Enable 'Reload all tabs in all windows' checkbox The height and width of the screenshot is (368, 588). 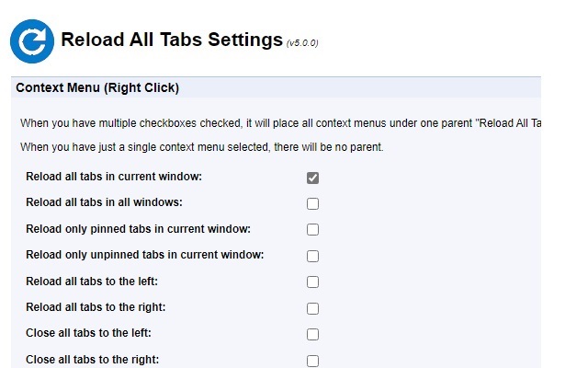(x=312, y=203)
